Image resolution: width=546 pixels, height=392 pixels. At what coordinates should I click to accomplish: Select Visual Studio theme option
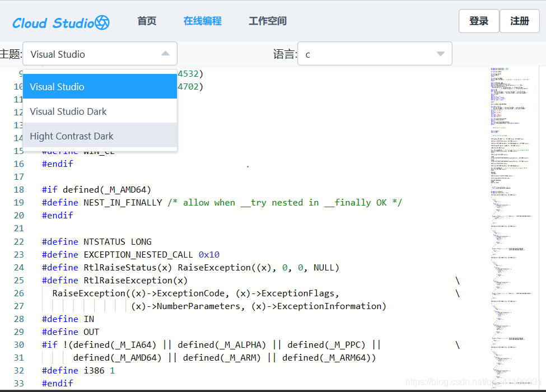[100, 86]
